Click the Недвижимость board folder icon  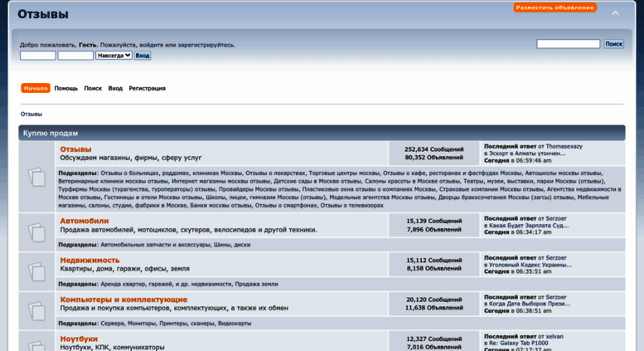tap(37, 271)
